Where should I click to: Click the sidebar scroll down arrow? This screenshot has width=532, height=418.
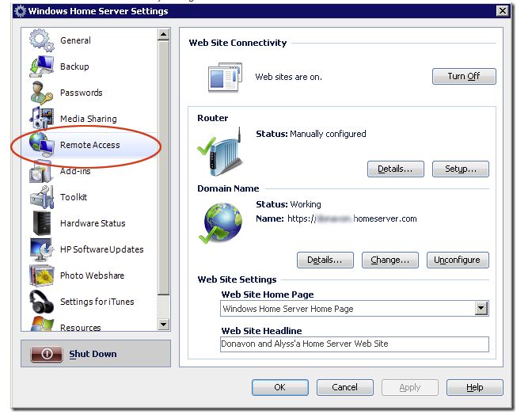[163, 325]
